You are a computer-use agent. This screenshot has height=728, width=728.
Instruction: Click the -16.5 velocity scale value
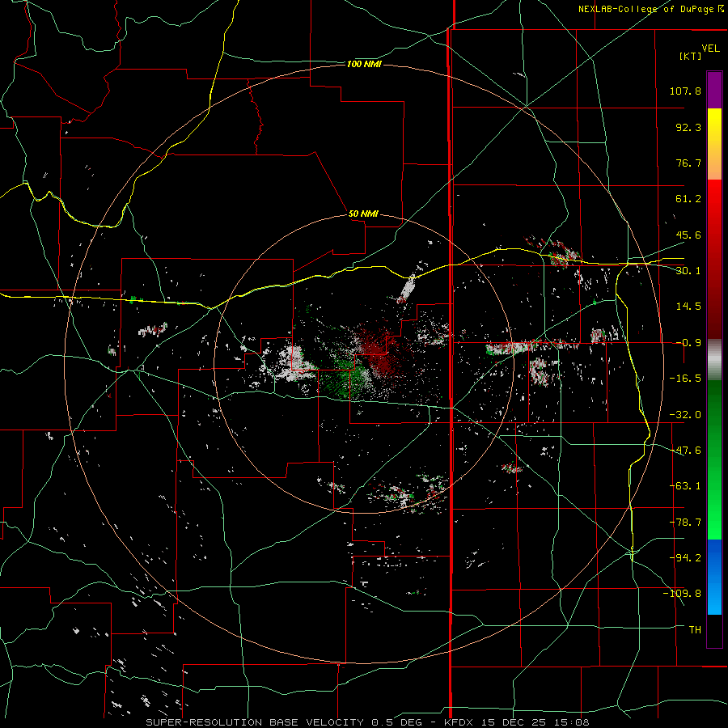[x=685, y=379]
